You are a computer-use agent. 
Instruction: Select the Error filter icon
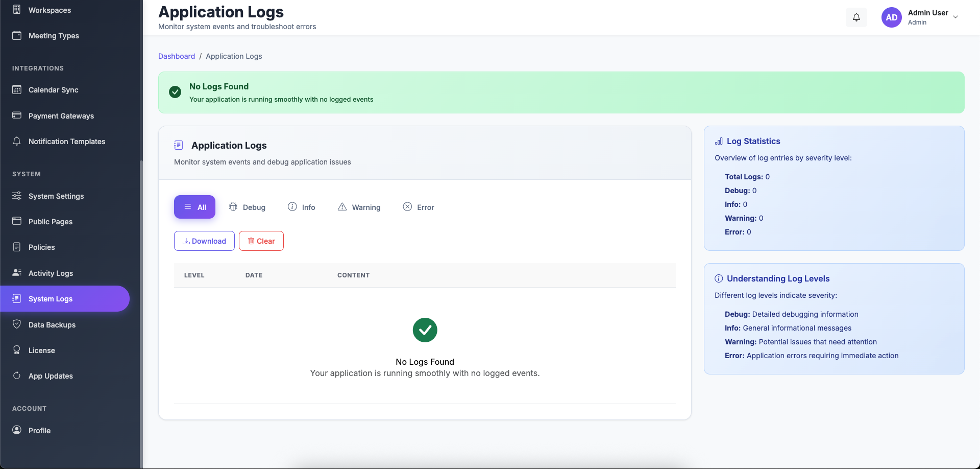pyautogui.click(x=407, y=206)
